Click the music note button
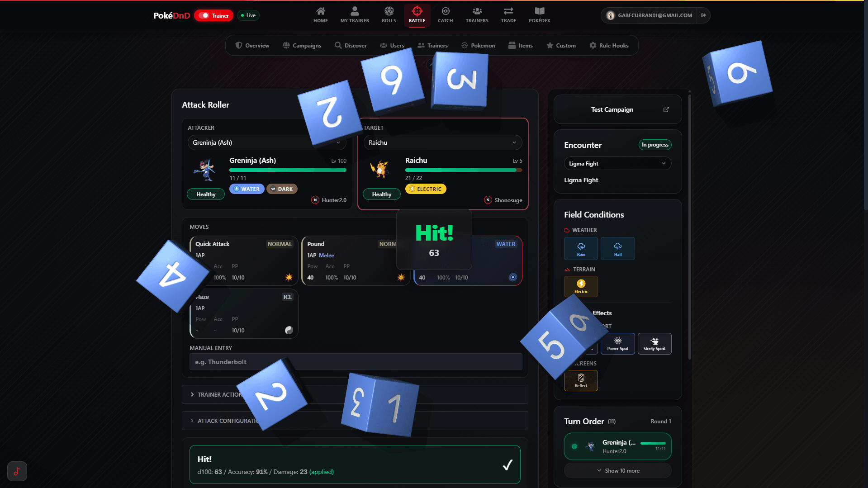Viewport: 868px width, 488px height. (17, 471)
